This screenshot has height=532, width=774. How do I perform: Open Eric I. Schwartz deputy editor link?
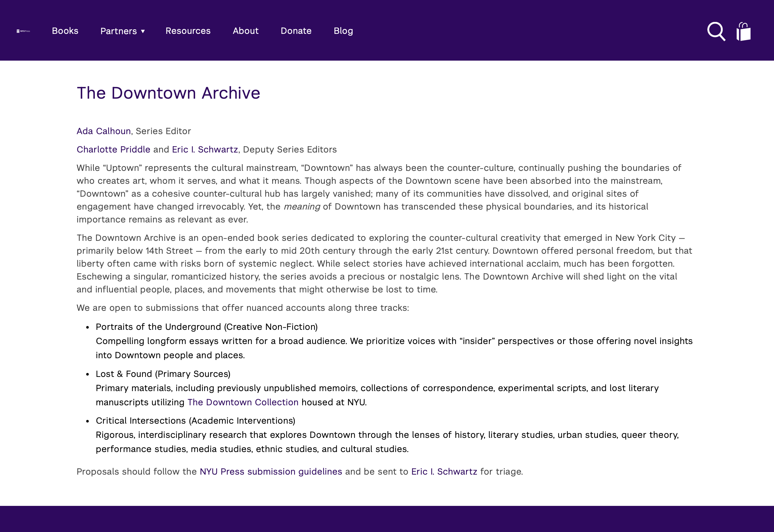point(205,149)
